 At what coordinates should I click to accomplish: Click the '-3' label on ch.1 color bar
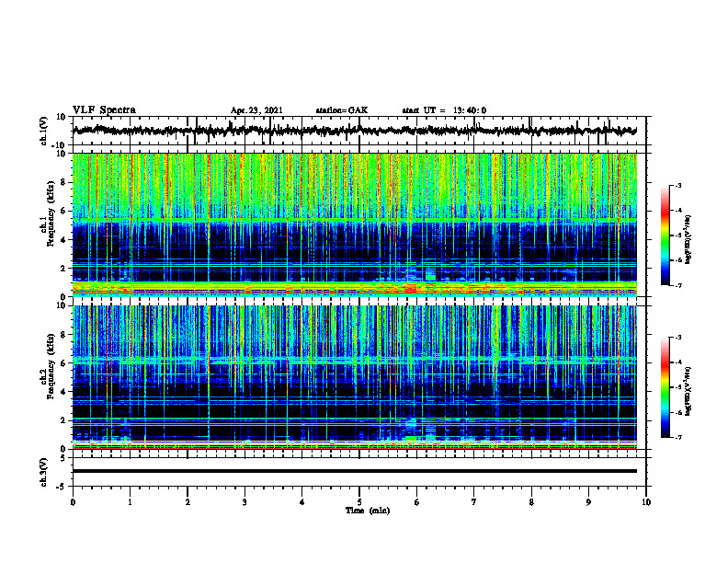677,185
